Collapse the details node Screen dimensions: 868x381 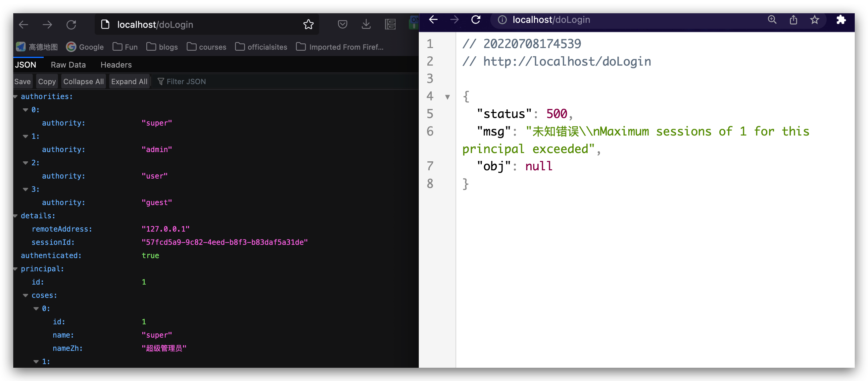coord(16,216)
